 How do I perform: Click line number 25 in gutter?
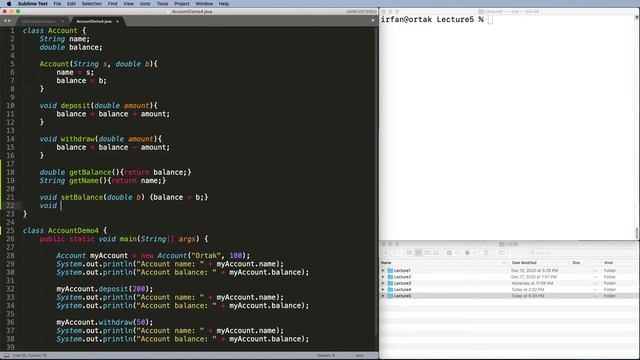(10, 231)
